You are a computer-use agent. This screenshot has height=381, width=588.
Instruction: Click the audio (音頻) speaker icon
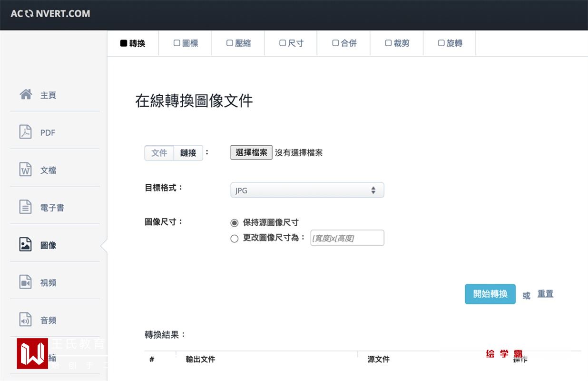[26, 320]
